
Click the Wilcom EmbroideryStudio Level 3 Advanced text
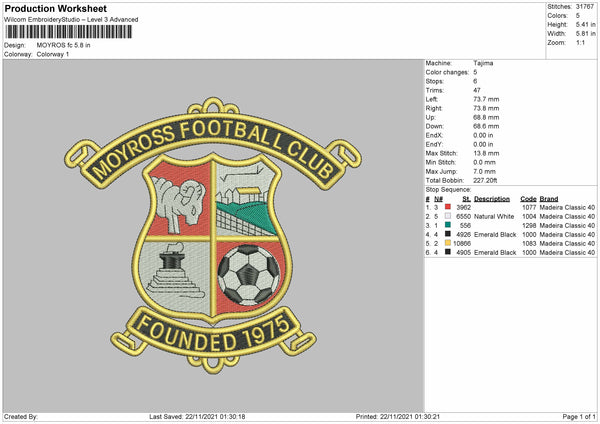(71, 20)
